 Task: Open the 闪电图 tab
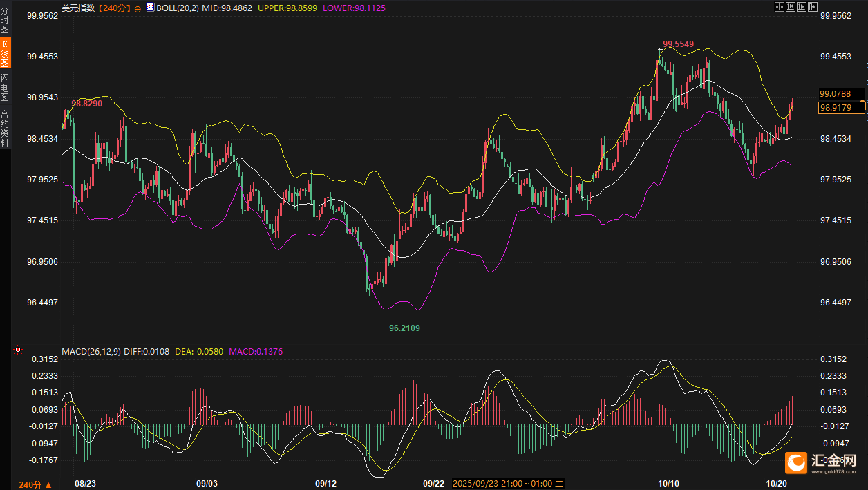5,88
